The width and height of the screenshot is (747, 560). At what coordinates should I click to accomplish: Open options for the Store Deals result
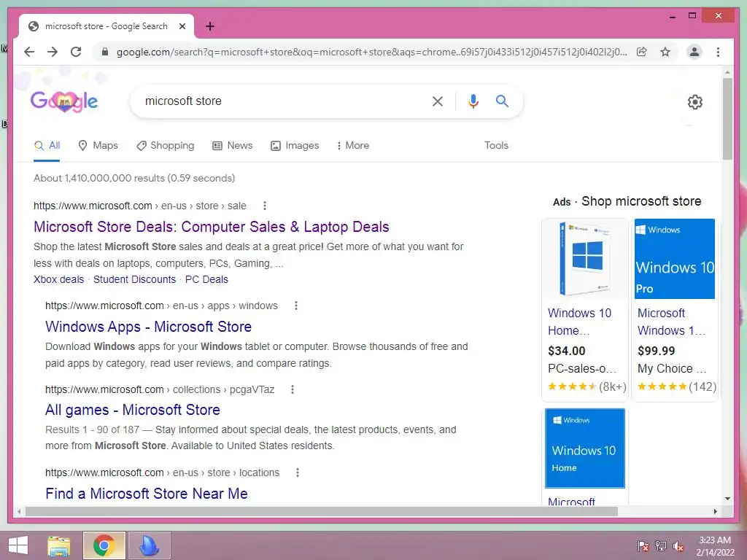tap(265, 206)
